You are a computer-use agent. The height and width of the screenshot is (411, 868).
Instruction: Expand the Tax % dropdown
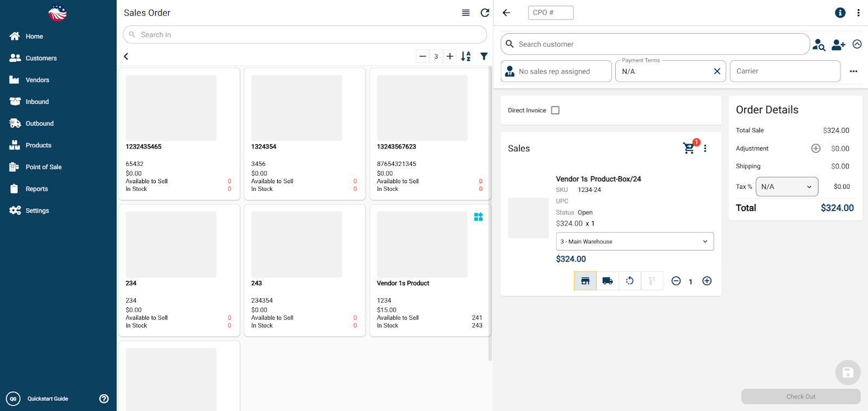pos(787,187)
